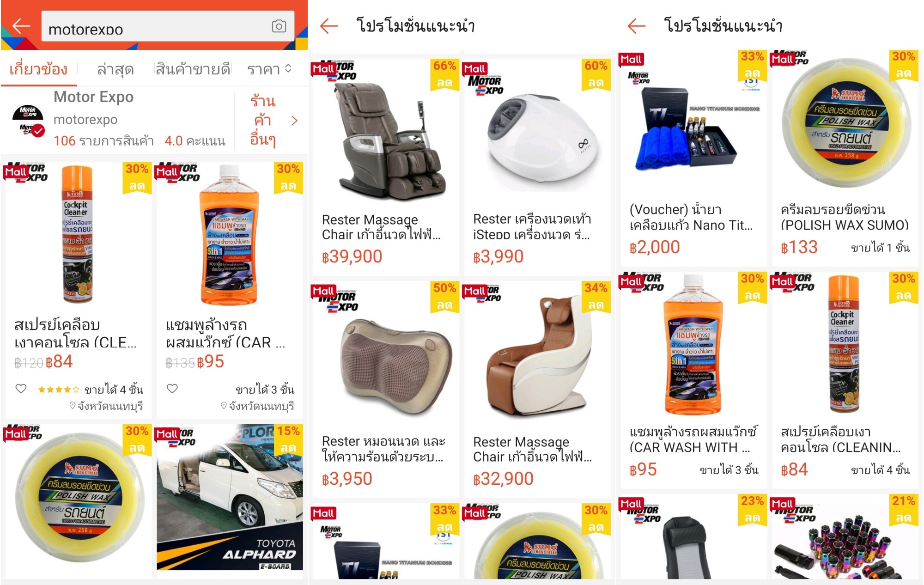Tap the four-star rating on Cockpit Cleaner
This screenshot has height=585, width=924.
click(58, 390)
